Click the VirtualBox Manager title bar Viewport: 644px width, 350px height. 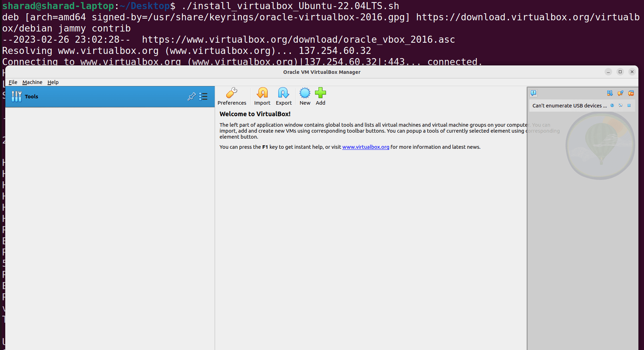coord(322,72)
